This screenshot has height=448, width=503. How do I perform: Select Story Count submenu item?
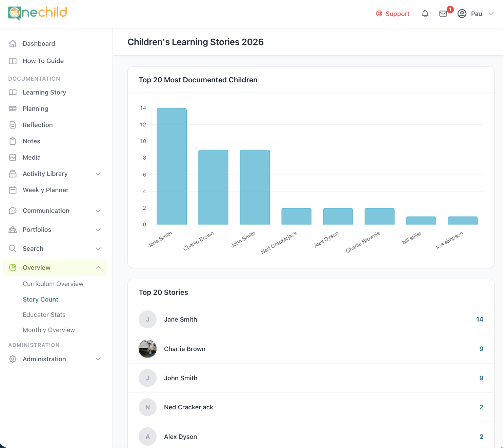click(40, 300)
